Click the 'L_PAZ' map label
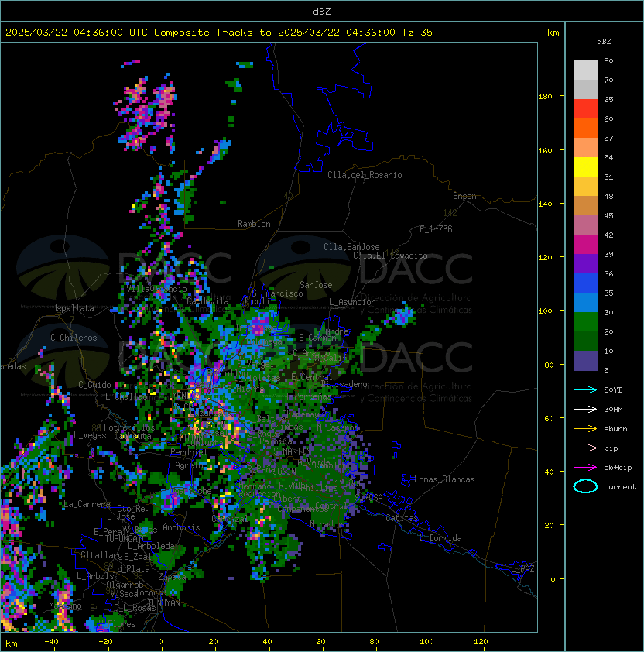Screen dimensions: 644x652 pos(522,569)
